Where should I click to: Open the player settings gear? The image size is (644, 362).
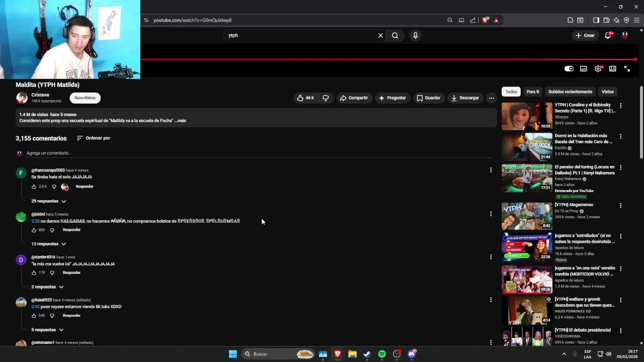pyautogui.click(x=598, y=69)
